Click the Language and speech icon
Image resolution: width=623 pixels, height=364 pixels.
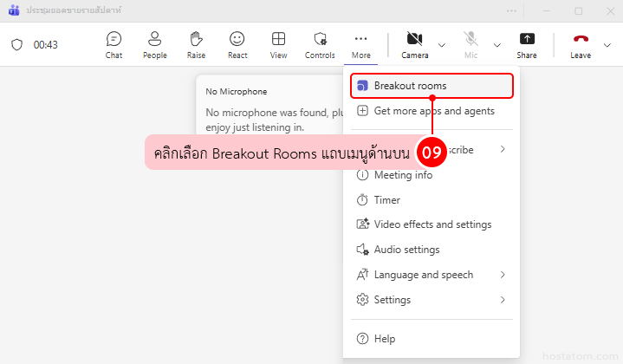pyautogui.click(x=362, y=275)
